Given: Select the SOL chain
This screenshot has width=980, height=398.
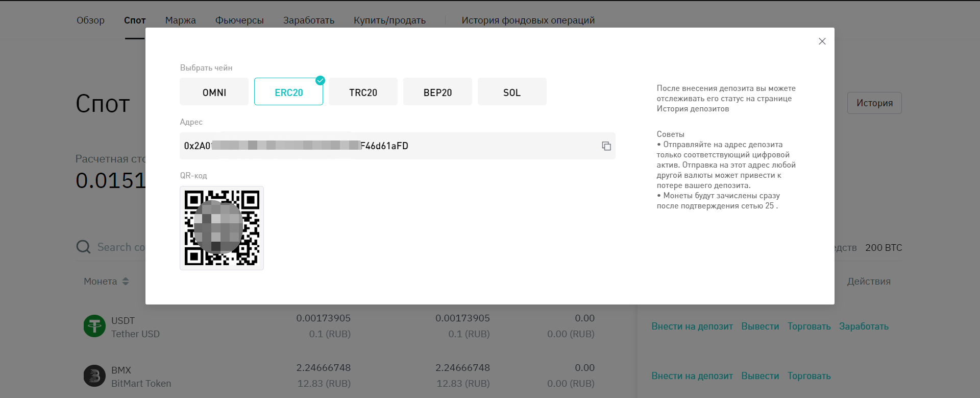Looking at the screenshot, I should click(512, 92).
